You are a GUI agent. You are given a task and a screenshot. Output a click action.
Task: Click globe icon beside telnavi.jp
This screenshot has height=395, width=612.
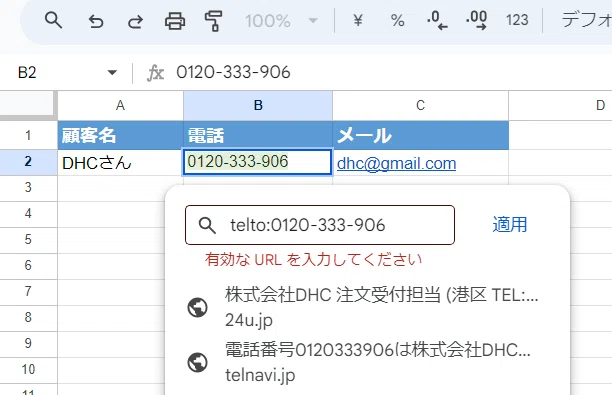click(197, 363)
